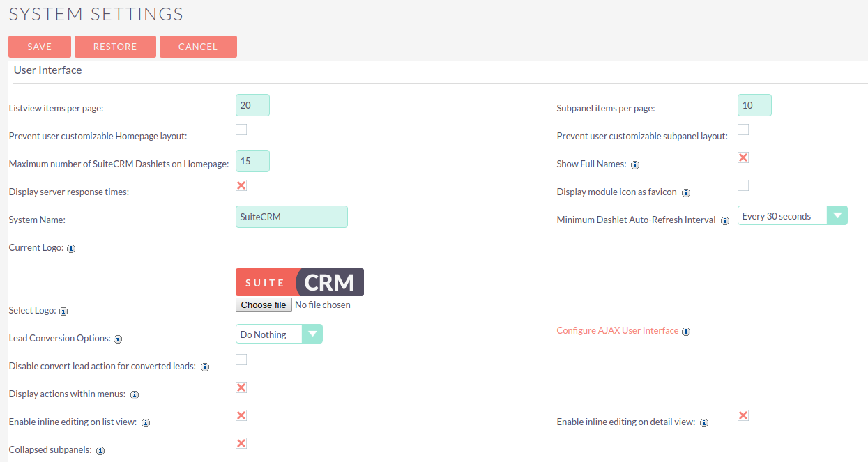Click info icon next to Minimum Dashlet Auto-Refresh Interval
Image resolution: width=868 pixels, height=462 pixels.
725,220
